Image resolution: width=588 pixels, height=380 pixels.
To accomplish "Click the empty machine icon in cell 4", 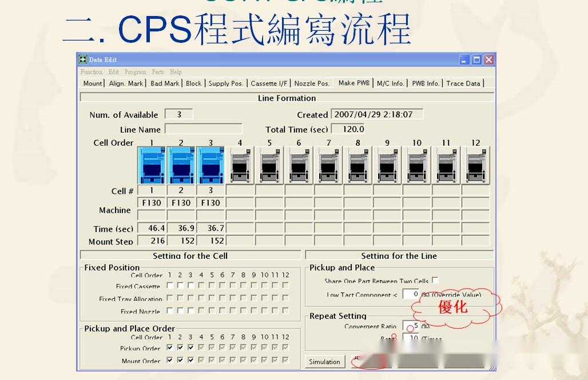I will point(240,165).
